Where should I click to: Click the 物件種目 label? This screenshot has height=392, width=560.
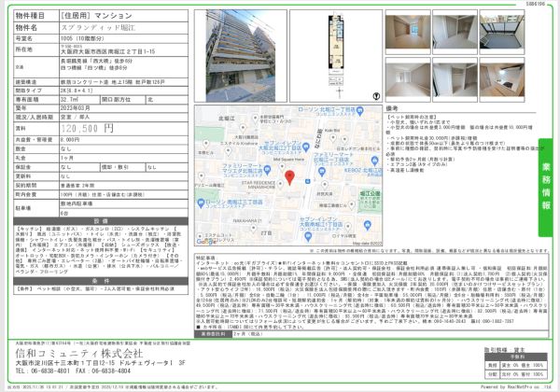pyautogui.click(x=30, y=16)
